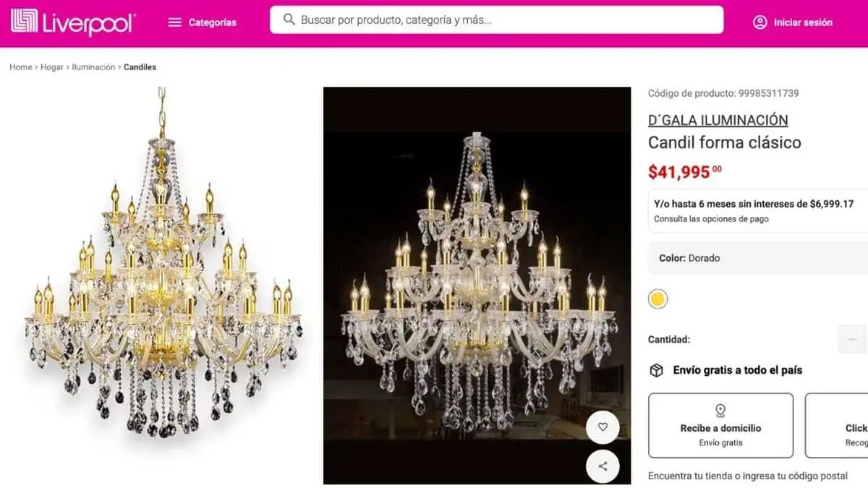Choose the Recibe a domicilio delivery option
Image resolution: width=868 pixels, height=488 pixels.
720,426
